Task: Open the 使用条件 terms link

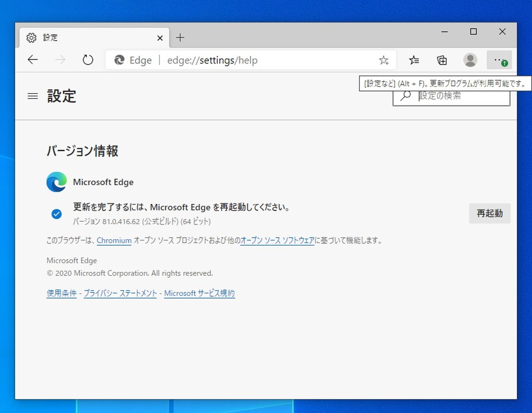Action: pyautogui.click(x=61, y=293)
